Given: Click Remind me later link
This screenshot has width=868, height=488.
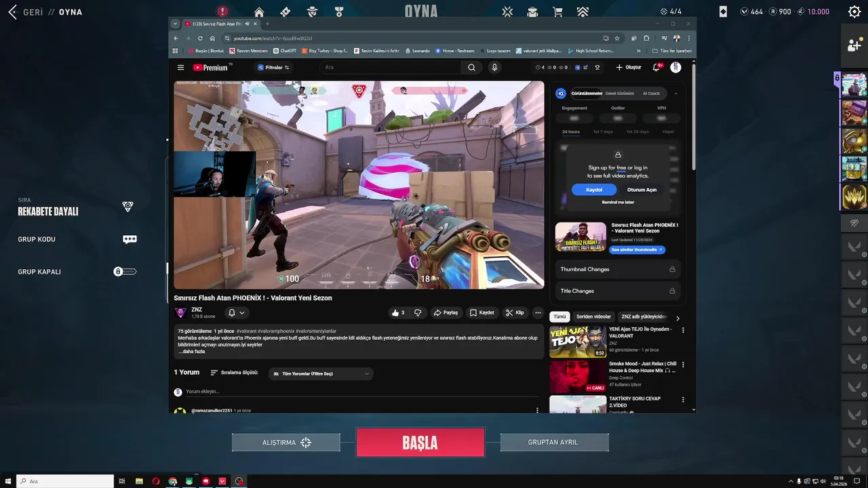Looking at the screenshot, I should click(618, 202).
